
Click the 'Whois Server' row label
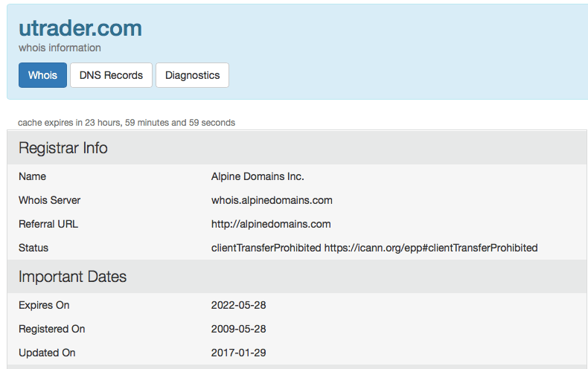tap(50, 200)
